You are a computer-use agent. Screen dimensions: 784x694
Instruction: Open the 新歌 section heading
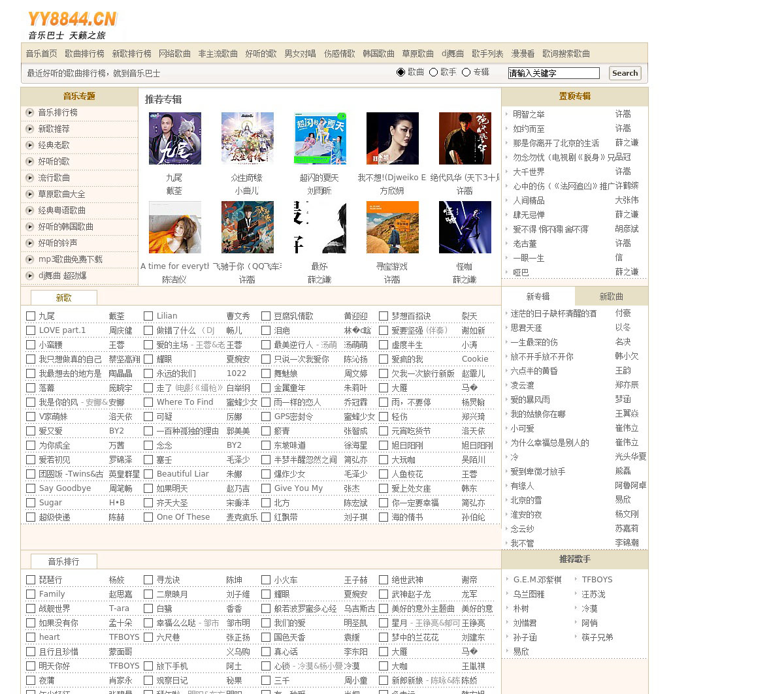pyautogui.click(x=63, y=298)
